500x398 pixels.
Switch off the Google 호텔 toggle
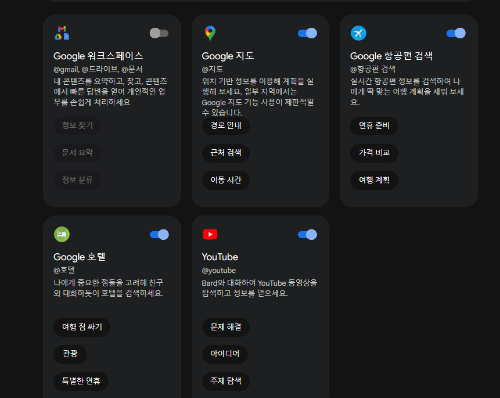159,234
